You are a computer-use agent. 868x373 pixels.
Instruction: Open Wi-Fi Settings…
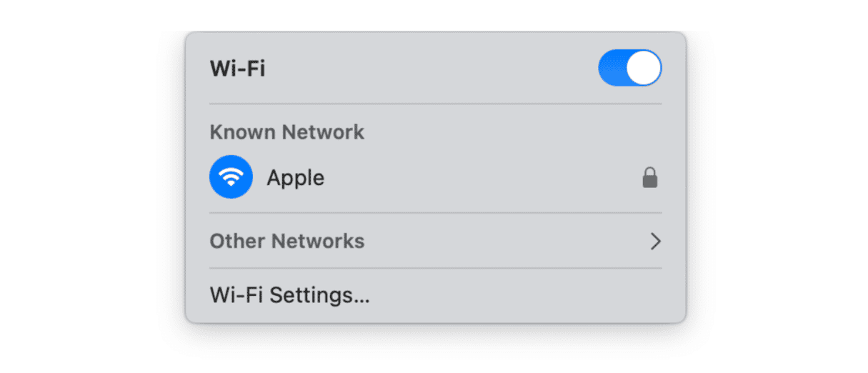289,295
